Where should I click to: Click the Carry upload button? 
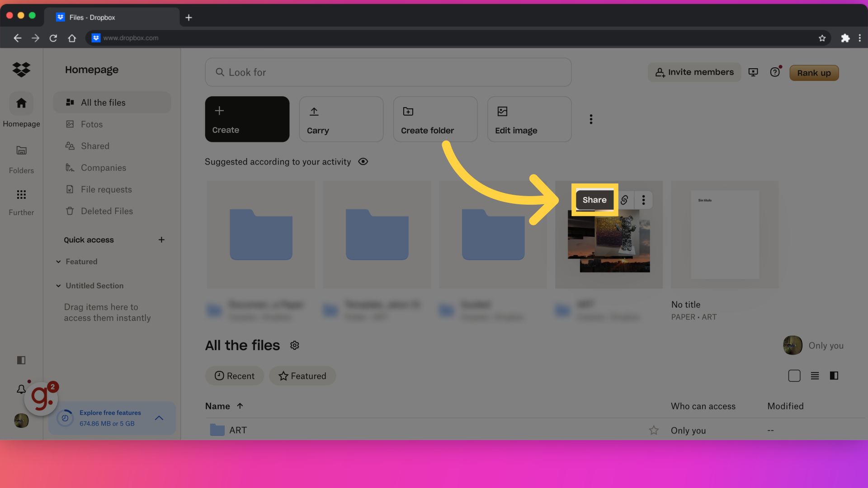pyautogui.click(x=341, y=119)
